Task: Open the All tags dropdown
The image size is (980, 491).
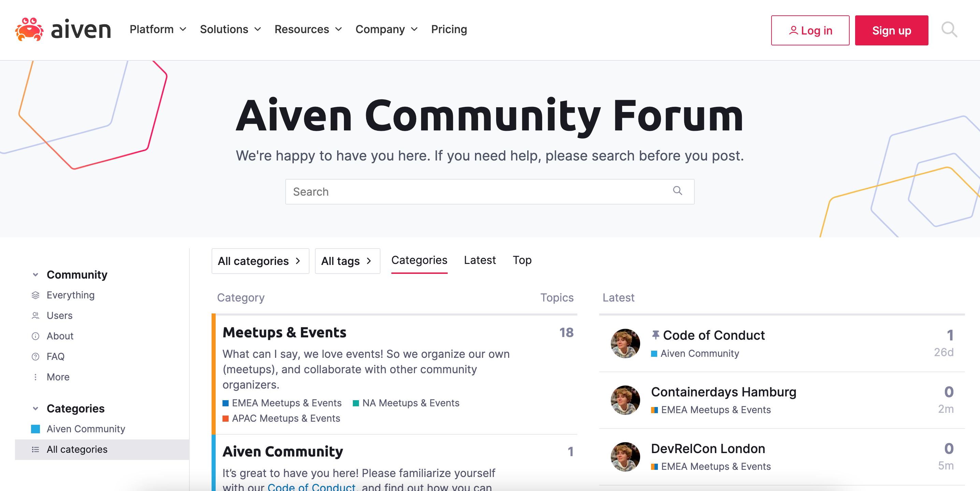Action: [x=347, y=261]
